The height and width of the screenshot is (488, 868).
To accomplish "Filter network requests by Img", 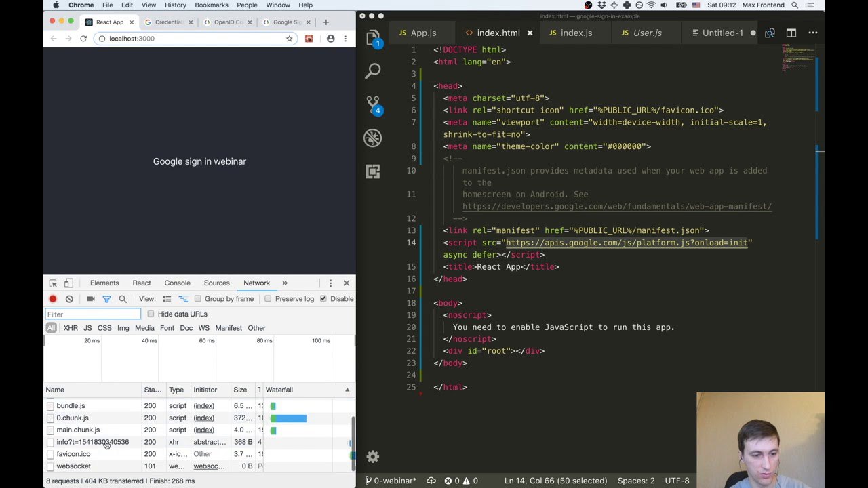I will [x=123, y=328].
